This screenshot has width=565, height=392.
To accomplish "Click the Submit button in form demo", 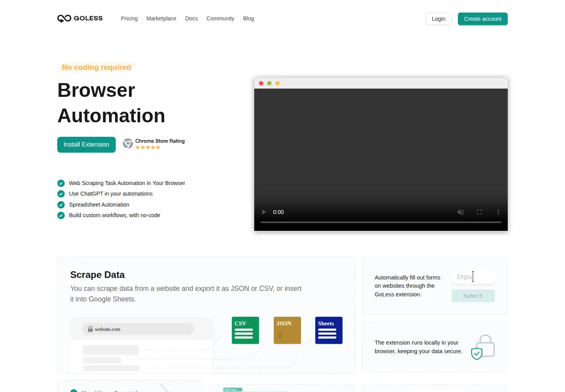I will pos(473,296).
